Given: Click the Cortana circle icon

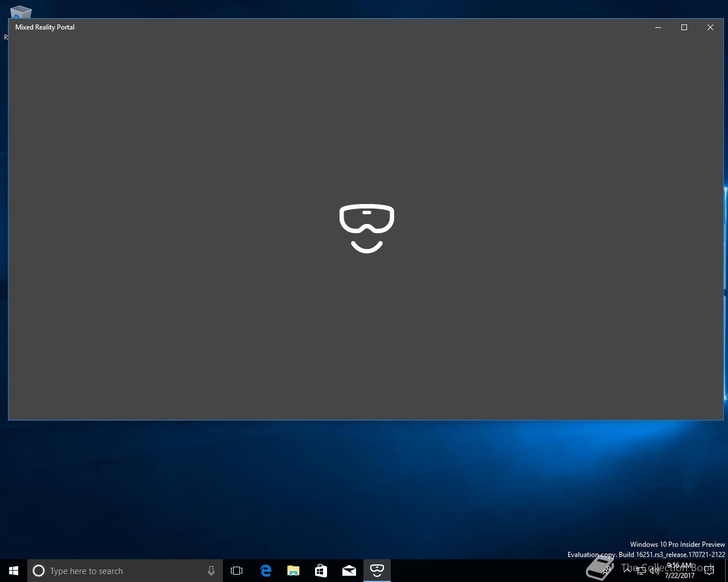Looking at the screenshot, I should point(39,571).
